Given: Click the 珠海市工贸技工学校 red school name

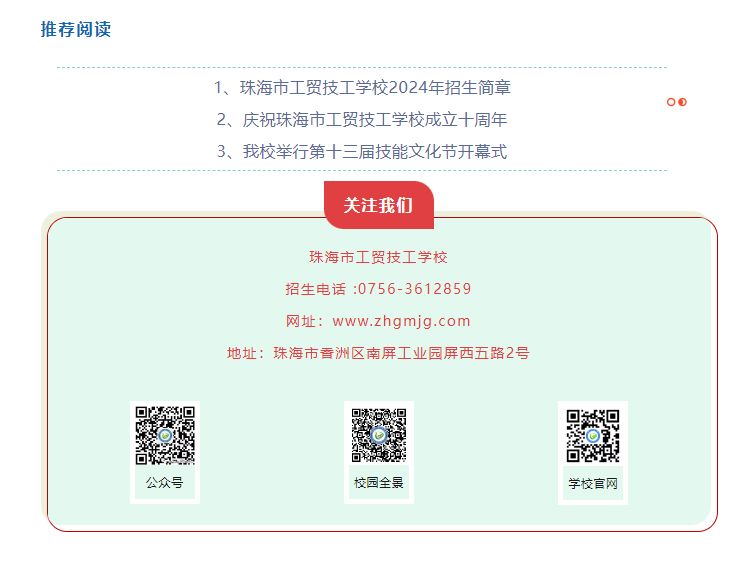Looking at the screenshot, I should click(x=378, y=257).
